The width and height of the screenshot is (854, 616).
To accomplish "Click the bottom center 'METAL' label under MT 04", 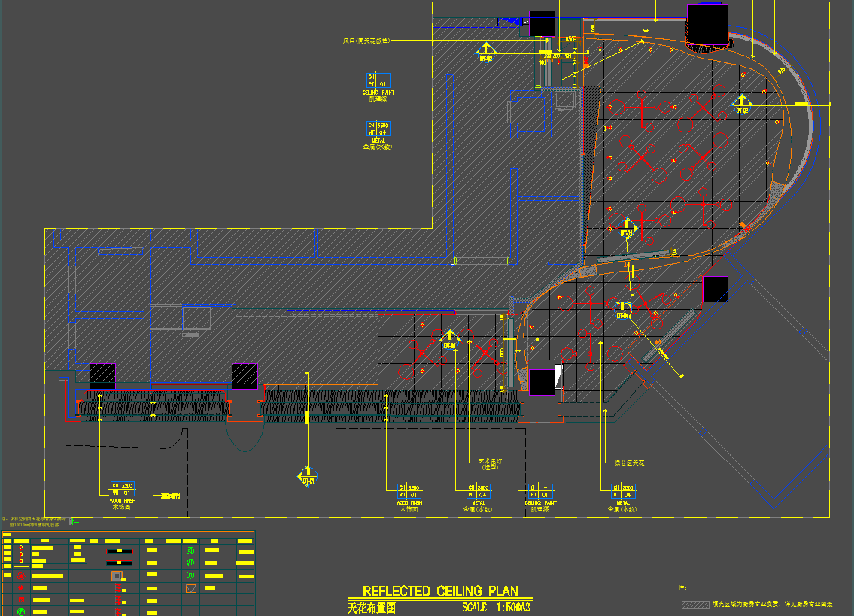I will tap(479, 502).
